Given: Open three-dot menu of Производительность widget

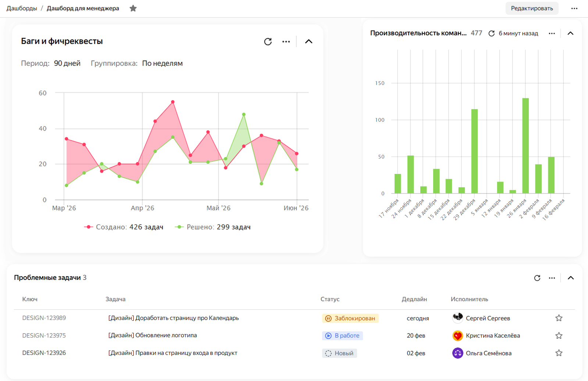Looking at the screenshot, I should point(552,33).
